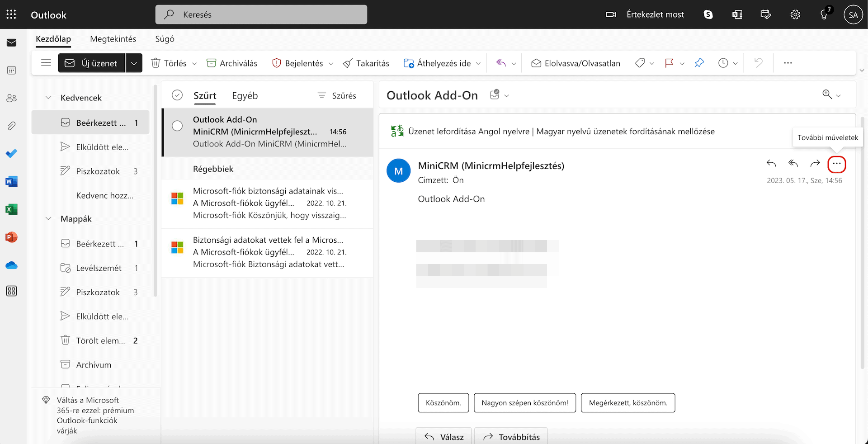The height and width of the screenshot is (444, 868).
Task: Select the Outlook Add-On email circle checkbox
Action: (x=177, y=126)
